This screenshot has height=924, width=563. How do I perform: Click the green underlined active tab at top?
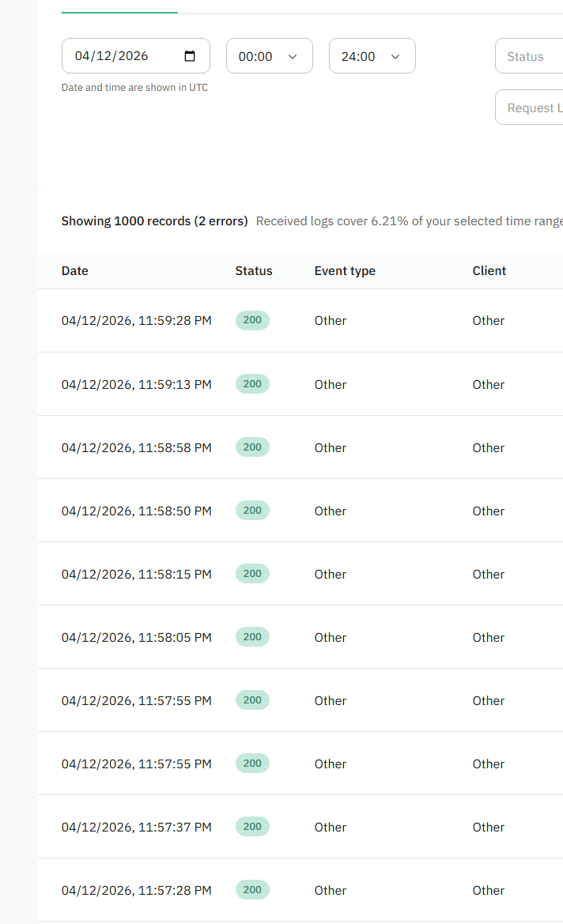(119, 8)
